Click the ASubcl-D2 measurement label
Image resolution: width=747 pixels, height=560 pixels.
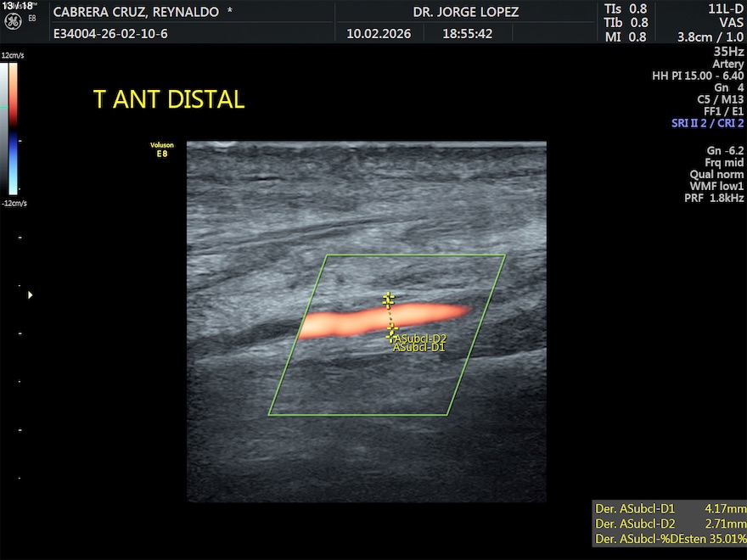click(x=420, y=339)
